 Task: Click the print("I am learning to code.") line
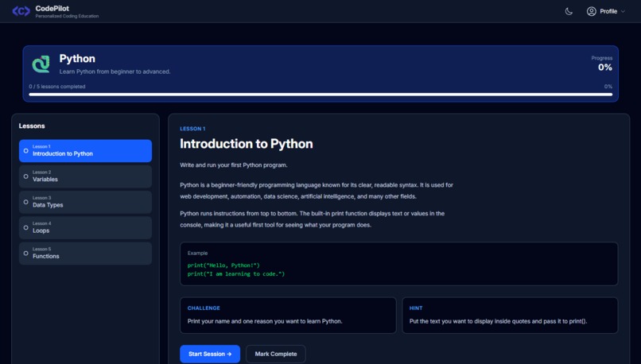coord(236,273)
